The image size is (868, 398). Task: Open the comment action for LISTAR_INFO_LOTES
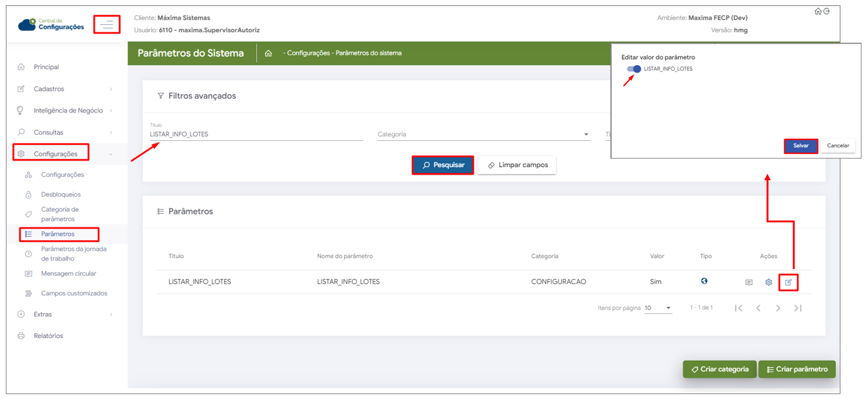tap(749, 283)
